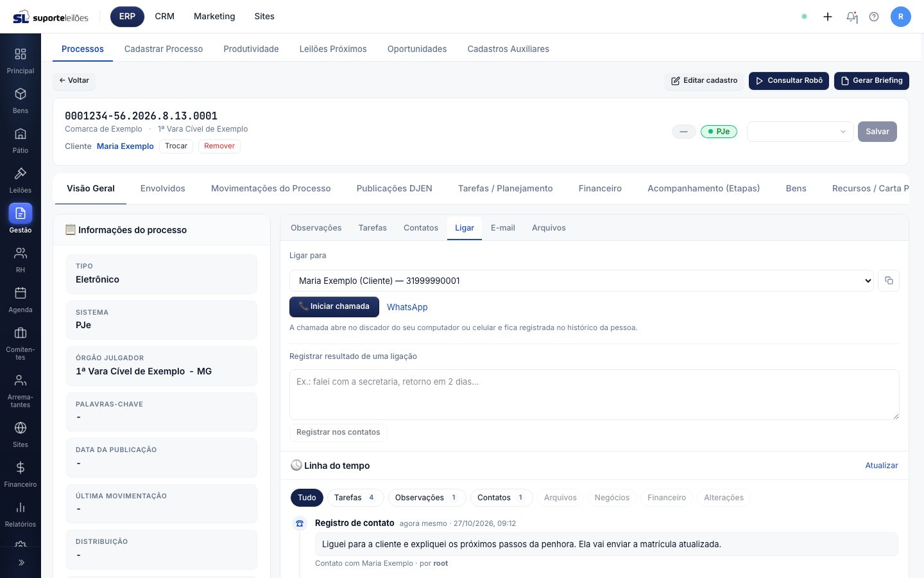The height and width of the screenshot is (578, 924).
Task: Open Comitentes briefcase icon
Action: [21, 333]
